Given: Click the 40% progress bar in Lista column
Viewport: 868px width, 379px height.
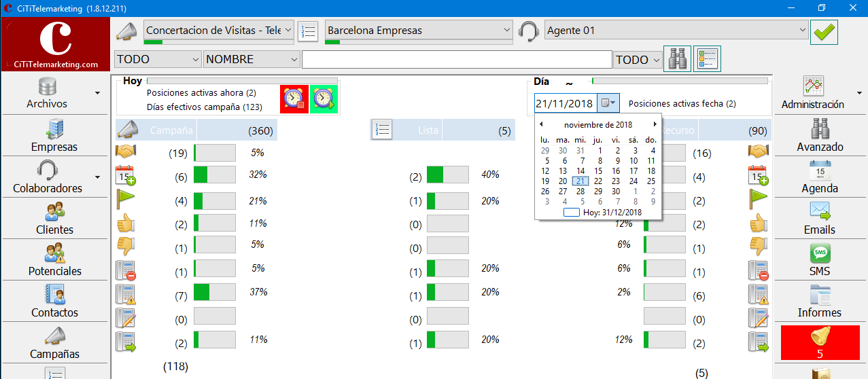Looking at the screenshot, I should [448, 175].
